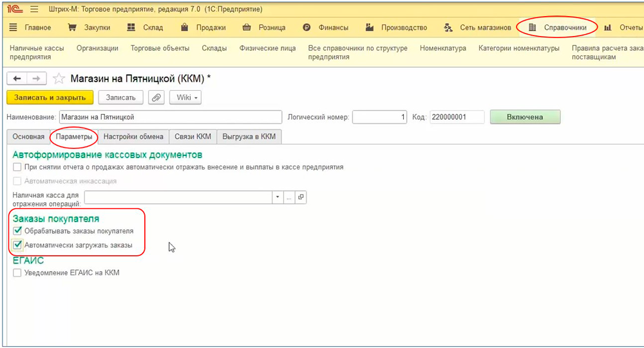644x348 pixels.
Task: Switch to the Связи ККМ tab
Action: click(x=193, y=137)
